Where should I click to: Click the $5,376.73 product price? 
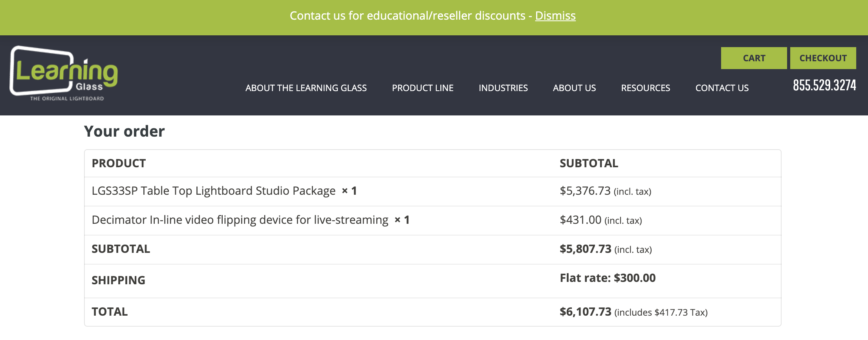585,191
